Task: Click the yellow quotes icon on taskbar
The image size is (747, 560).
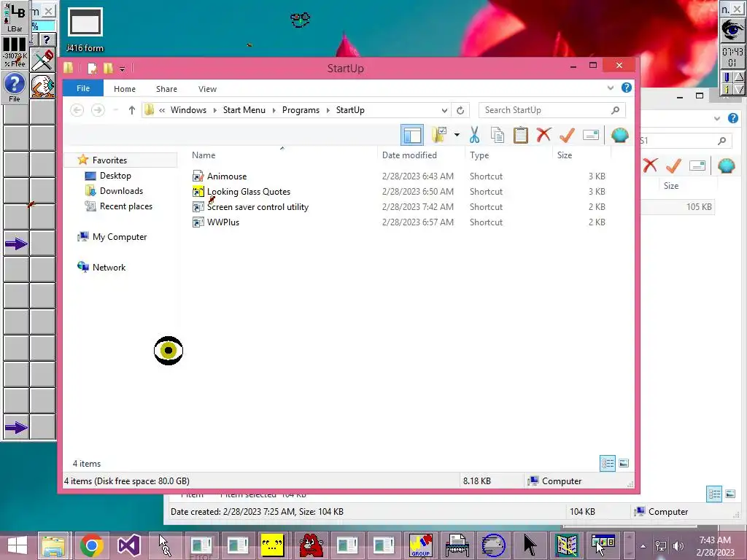Action: [272, 545]
